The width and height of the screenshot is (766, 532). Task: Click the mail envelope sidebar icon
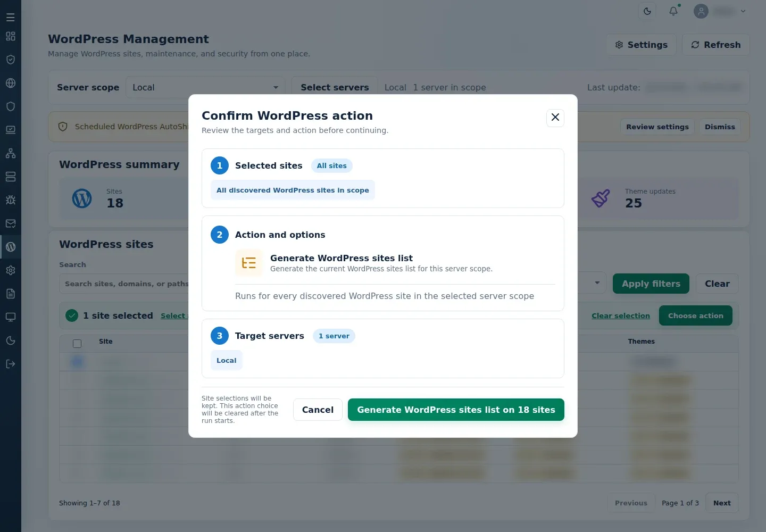11,223
